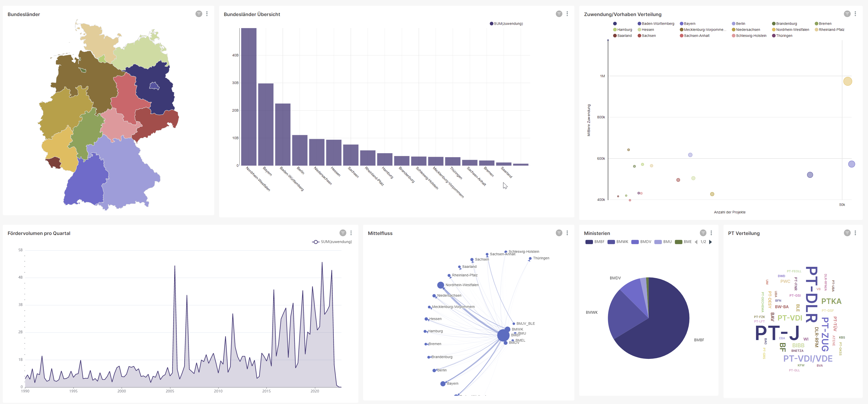Screen dimensions: 868x404
Task: Go to previous page of Ministerien legend
Action: click(696, 242)
